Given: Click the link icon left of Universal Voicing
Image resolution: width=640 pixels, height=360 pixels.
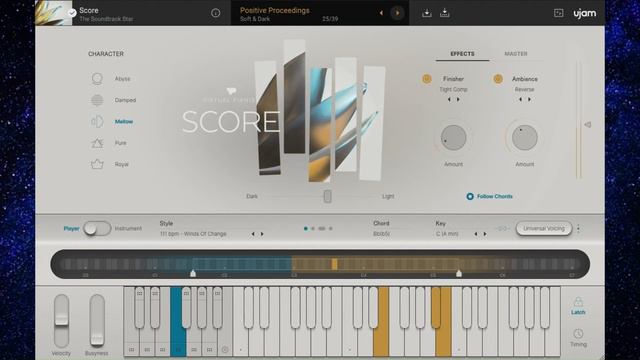Looking at the screenshot, I should point(502,229).
